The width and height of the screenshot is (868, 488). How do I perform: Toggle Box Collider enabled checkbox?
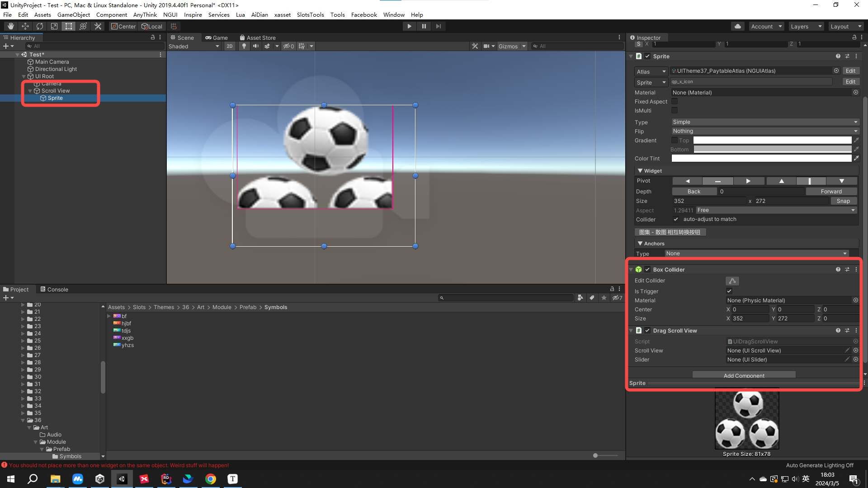pyautogui.click(x=647, y=269)
